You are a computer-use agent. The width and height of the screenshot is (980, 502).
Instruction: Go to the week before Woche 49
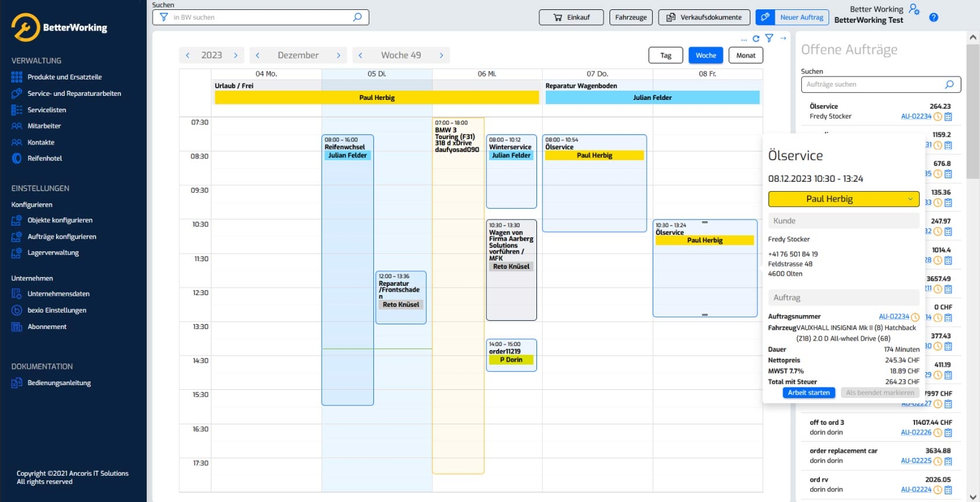point(361,55)
